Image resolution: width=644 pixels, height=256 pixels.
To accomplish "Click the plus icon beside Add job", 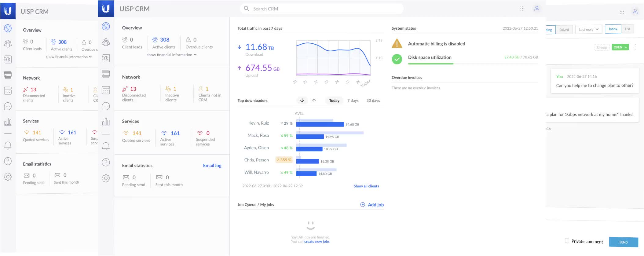I will (x=363, y=205).
